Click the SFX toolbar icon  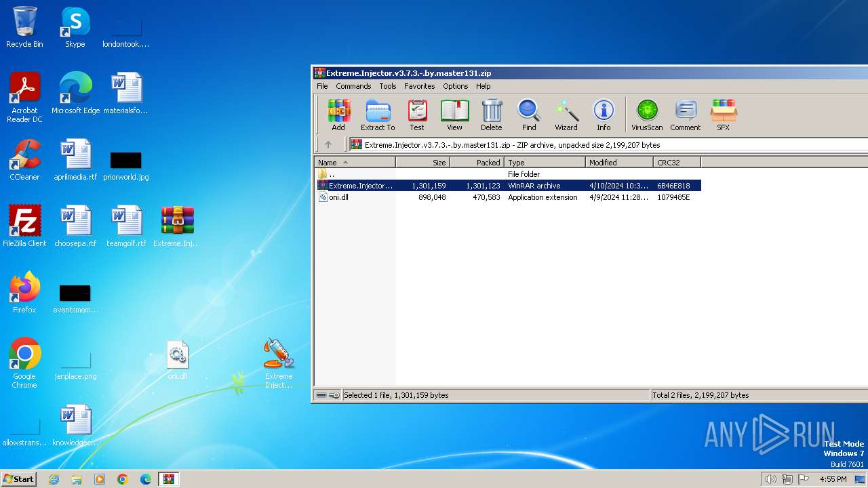click(x=724, y=115)
